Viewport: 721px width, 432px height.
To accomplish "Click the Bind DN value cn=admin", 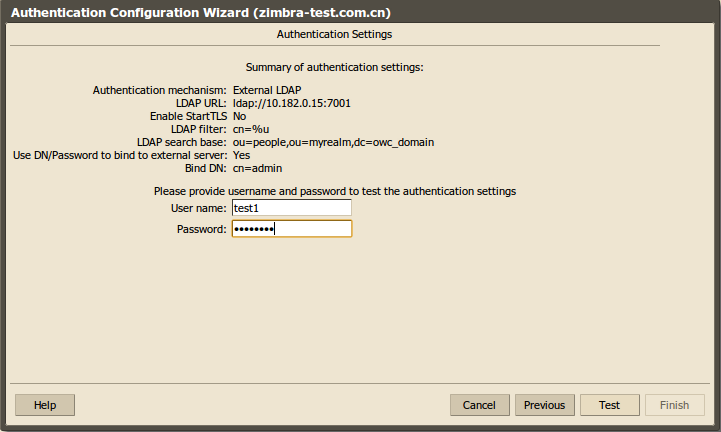I will pyautogui.click(x=258, y=168).
